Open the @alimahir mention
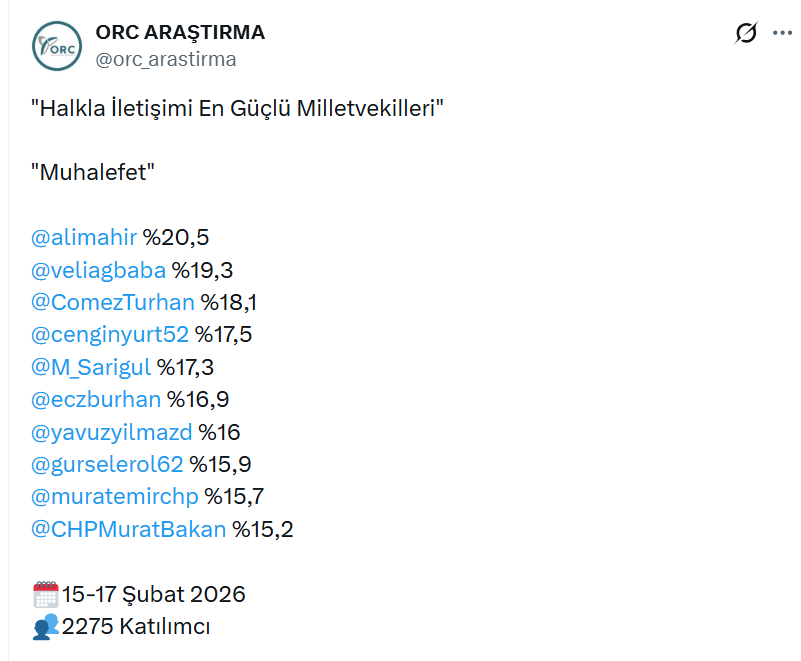801x661 pixels. [x=84, y=237]
